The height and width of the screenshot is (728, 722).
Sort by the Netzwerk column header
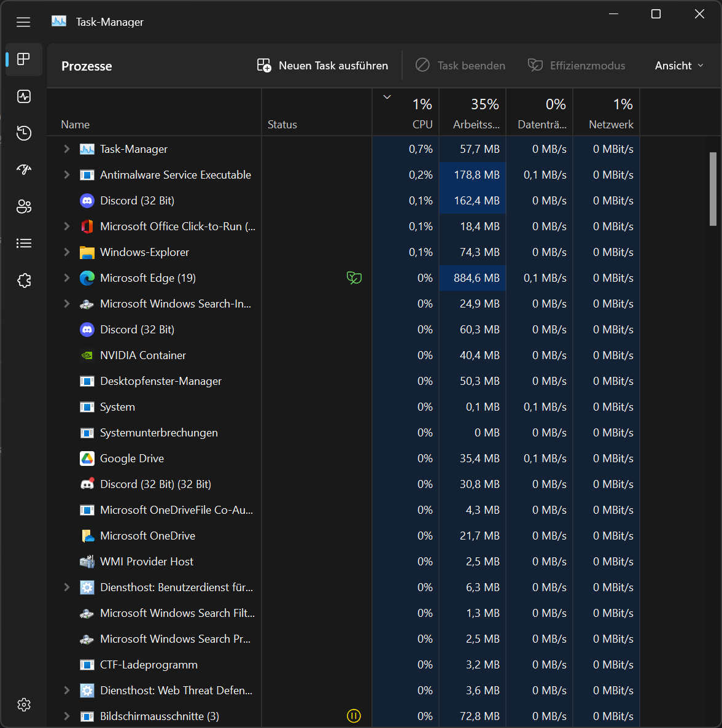point(606,112)
